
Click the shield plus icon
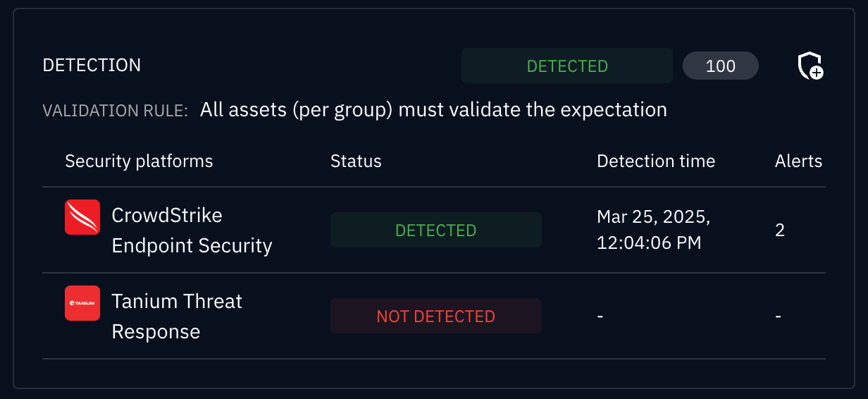810,66
